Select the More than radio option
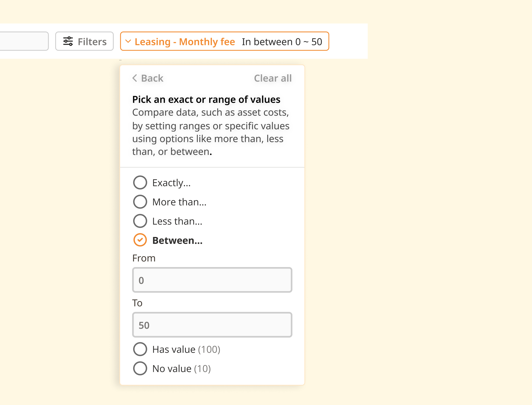The image size is (532, 405). pyautogui.click(x=140, y=202)
